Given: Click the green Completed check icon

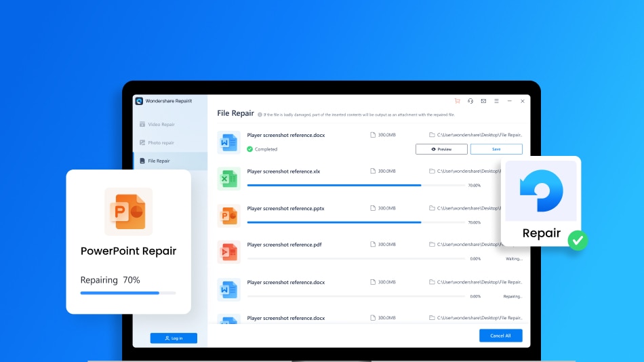Looking at the screenshot, I should (x=249, y=149).
